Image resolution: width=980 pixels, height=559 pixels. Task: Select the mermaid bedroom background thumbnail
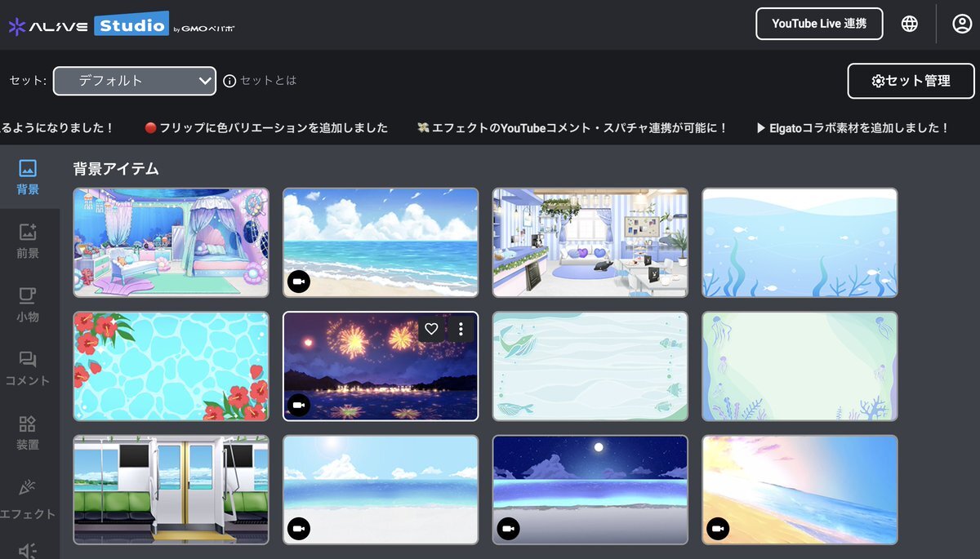tap(171, 242)
